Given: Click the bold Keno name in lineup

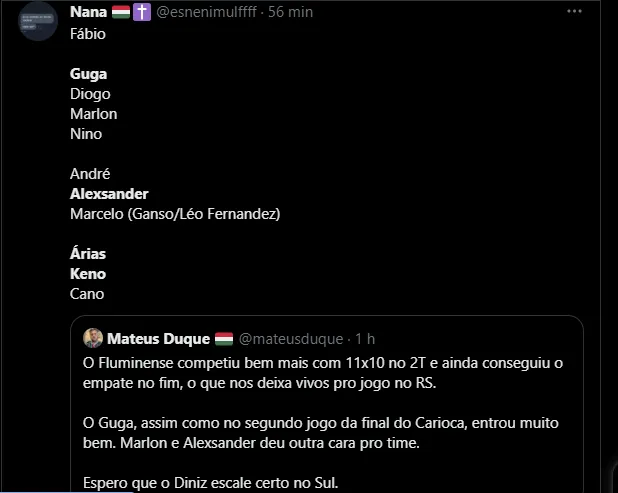Looking at the screenshot, I should (x=88, y=274).
